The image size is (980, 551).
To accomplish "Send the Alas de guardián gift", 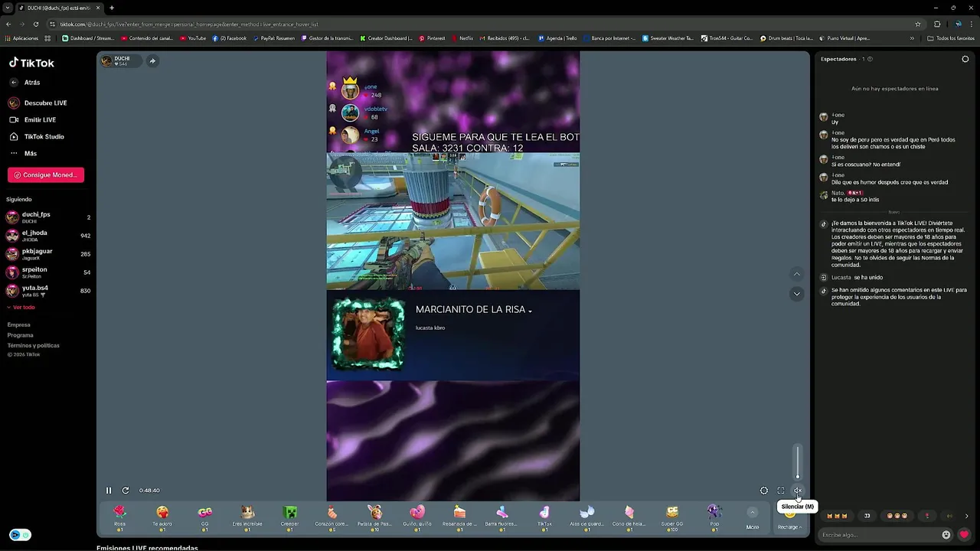I will pyautogui.click(x=586, y=517).
